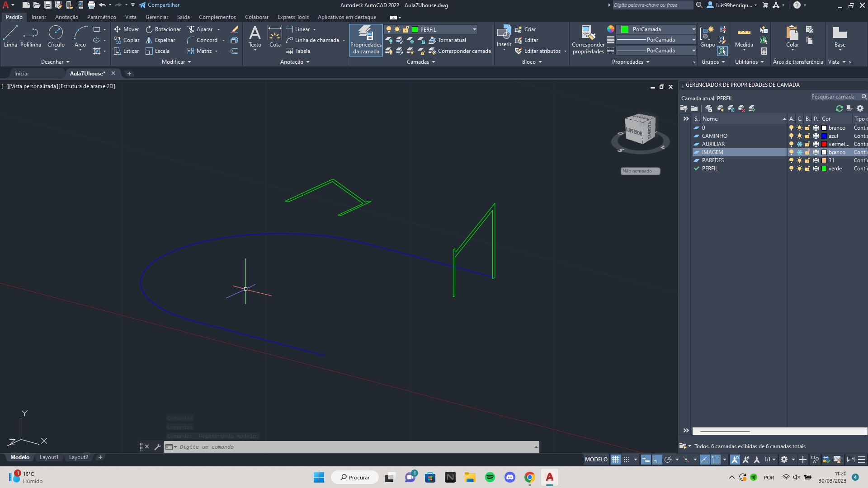Open the Medida utility tool
868x488 pixels.
[744, 37]
